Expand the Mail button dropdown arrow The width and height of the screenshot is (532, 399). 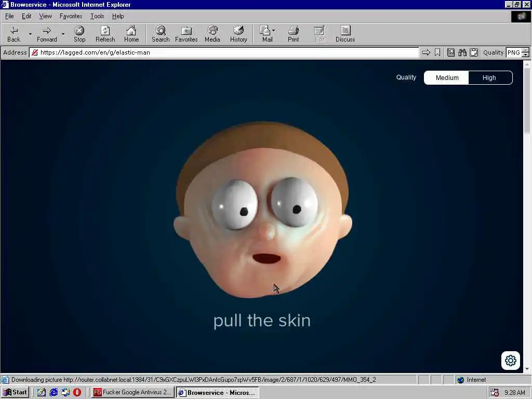pos(273,31)
